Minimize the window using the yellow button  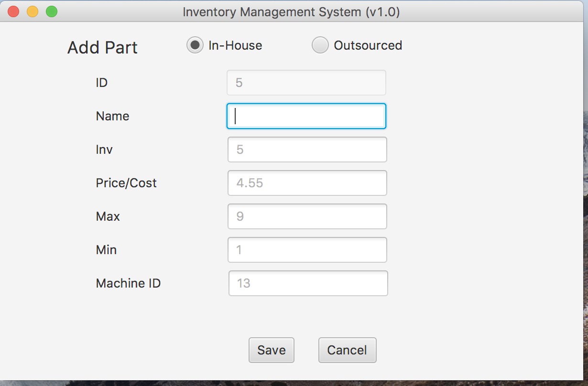point(33,11)
